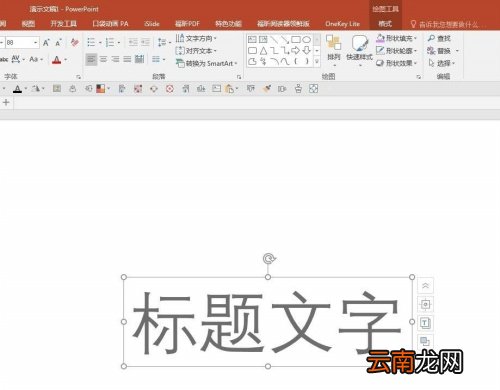Click 转换为 SmartArt button
500x390 pixels.
click(206, 63)
